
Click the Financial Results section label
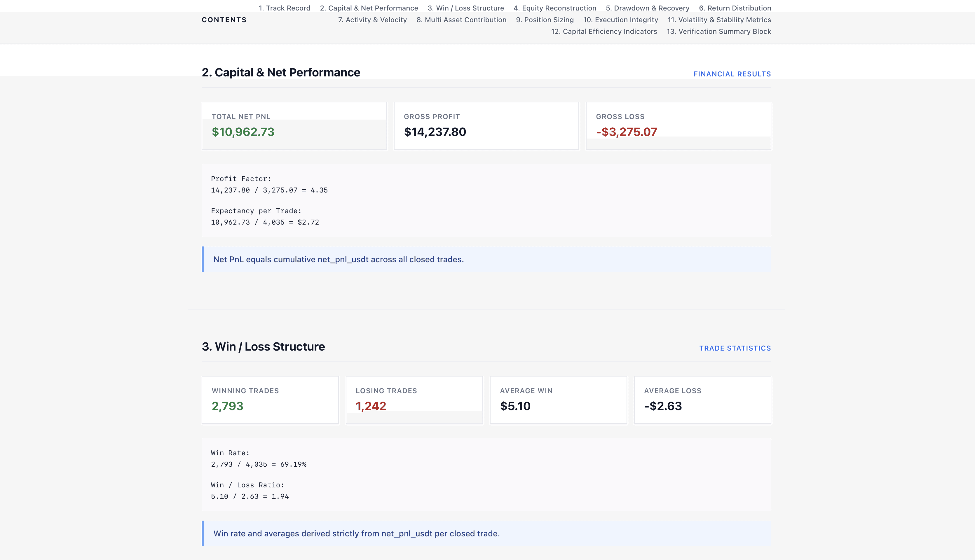732,74
